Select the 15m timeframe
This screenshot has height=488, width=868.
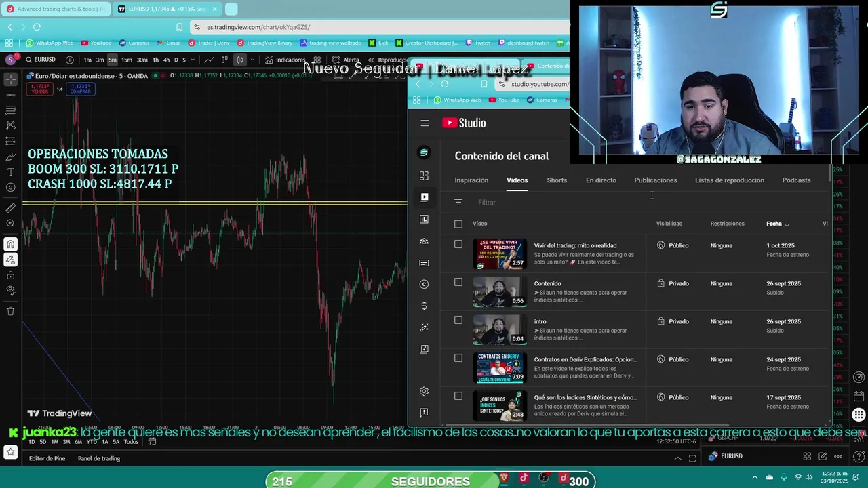coord(127,60)
